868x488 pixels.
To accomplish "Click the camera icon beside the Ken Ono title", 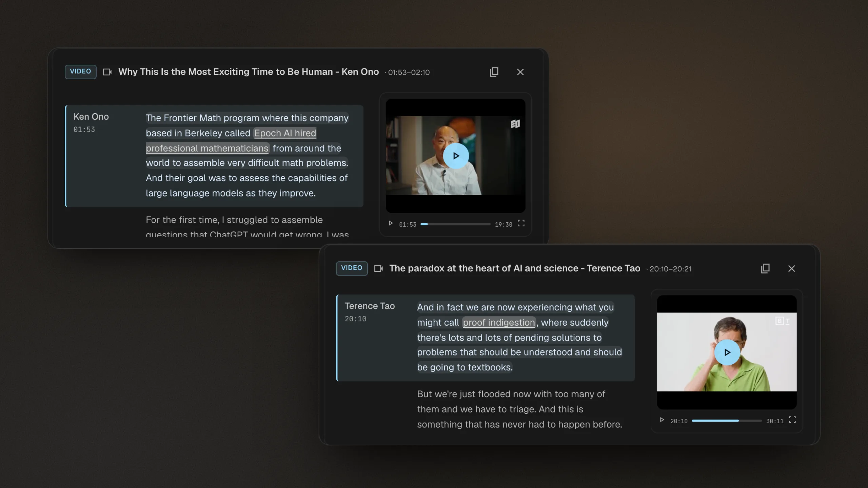I will (107, 72).
